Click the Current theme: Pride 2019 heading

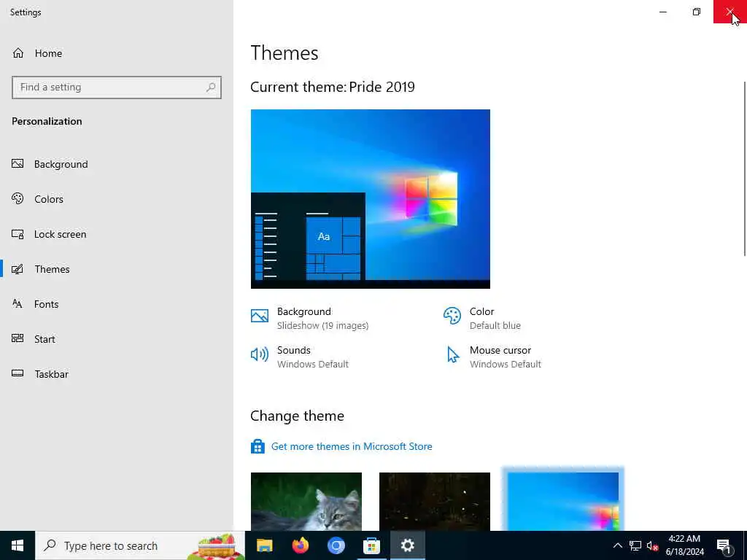click(333, 87)
